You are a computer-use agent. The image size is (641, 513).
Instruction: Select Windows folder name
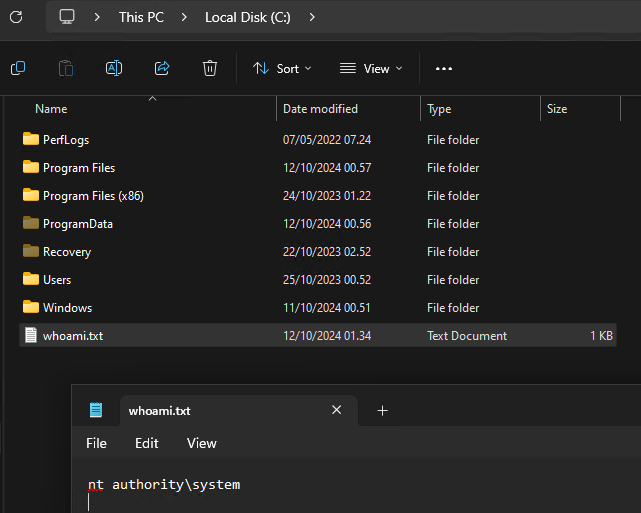(67, 308)
